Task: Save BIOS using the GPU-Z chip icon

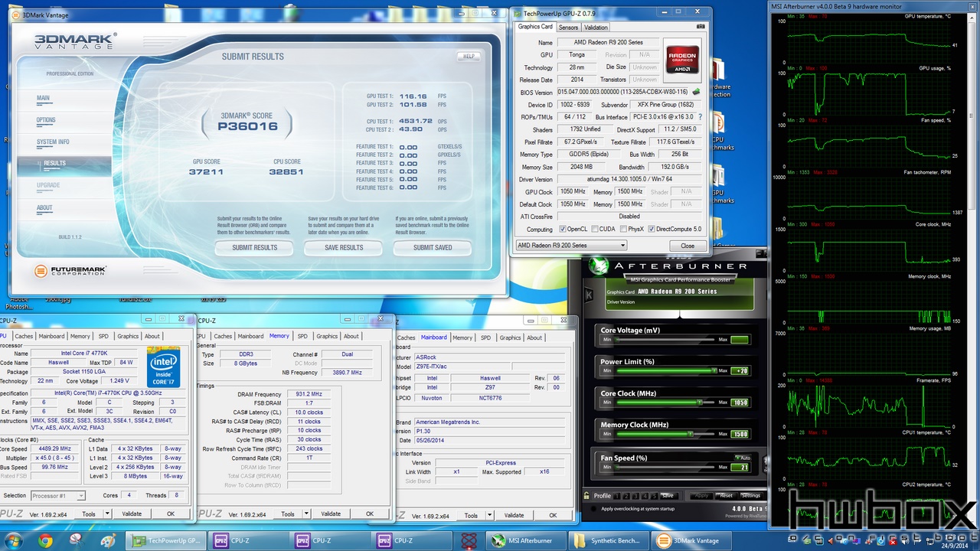Action: tap(697, 92)
